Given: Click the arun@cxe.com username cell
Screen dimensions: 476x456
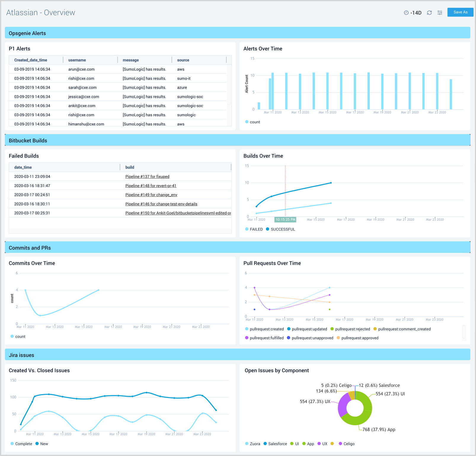Looking at the screenshot, I should (81, 69).
